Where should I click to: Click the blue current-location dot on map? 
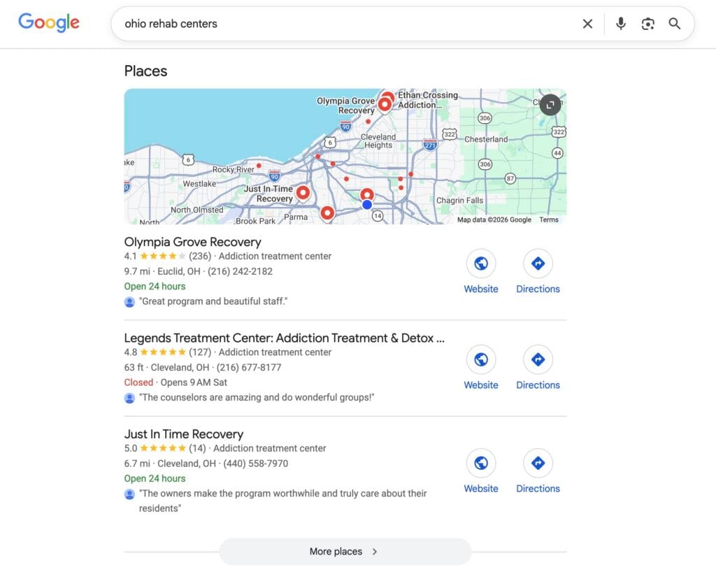click(x=367, y=205)
